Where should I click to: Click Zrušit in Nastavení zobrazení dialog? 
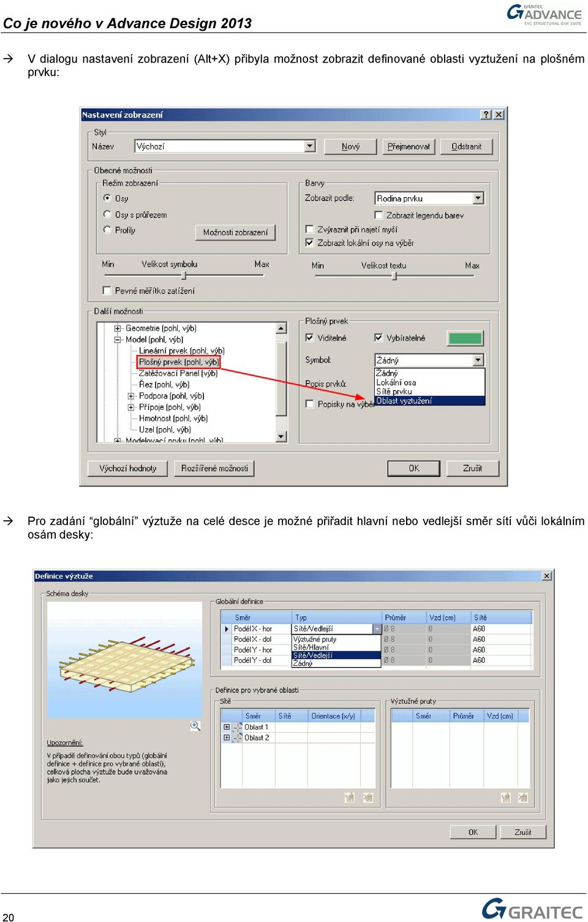tap(472, 468)
